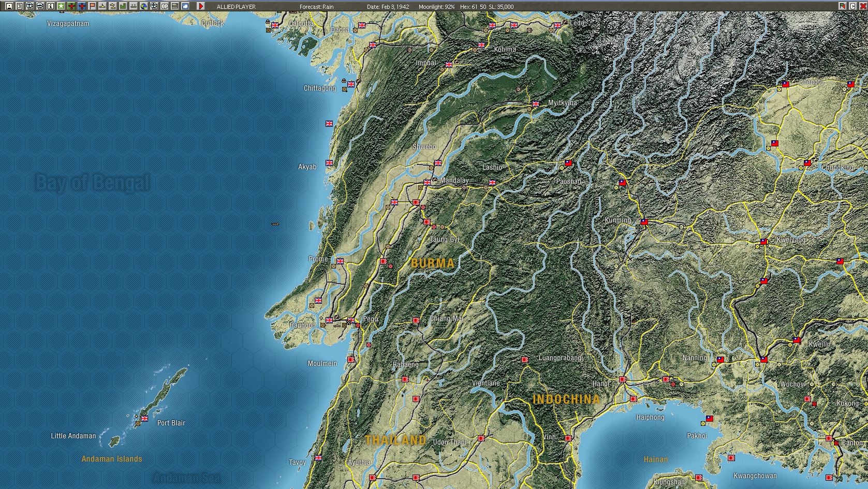
Task: Click the 'ALLIED PLAYER' status text
Action: pos(236,7)
